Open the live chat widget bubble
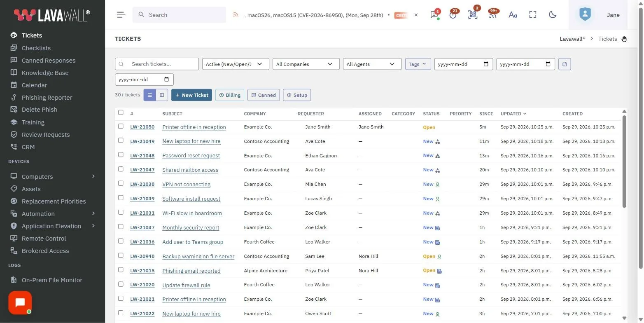Viewport: 644px width, 323px height. click(x=20, y=303)
